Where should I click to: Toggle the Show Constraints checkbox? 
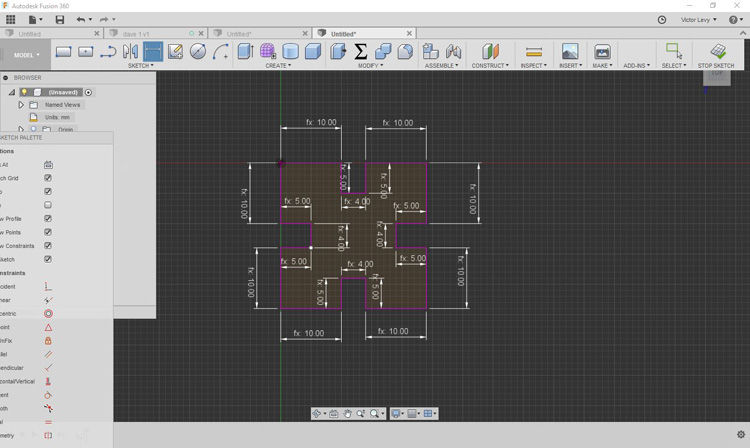point(48,245)
